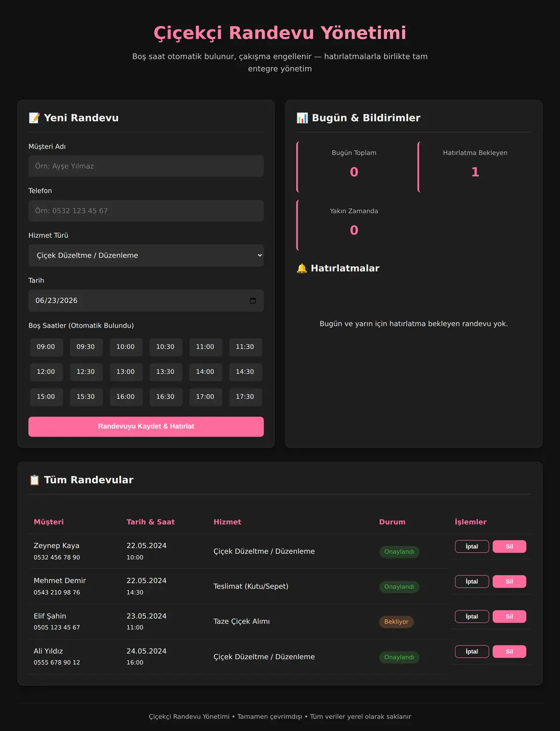Image resolution: width=560 pixels, height=731 pixels.
Task: Click Sil for Ali Yıldız's appointment
Action: (510, 652)
